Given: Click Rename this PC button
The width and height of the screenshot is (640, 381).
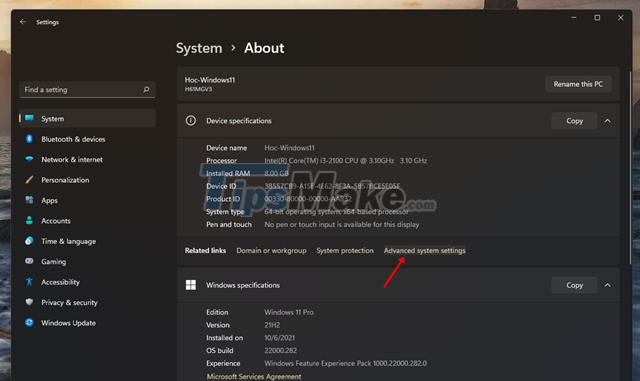Looking at the screenshot, I should click(578, 84).
